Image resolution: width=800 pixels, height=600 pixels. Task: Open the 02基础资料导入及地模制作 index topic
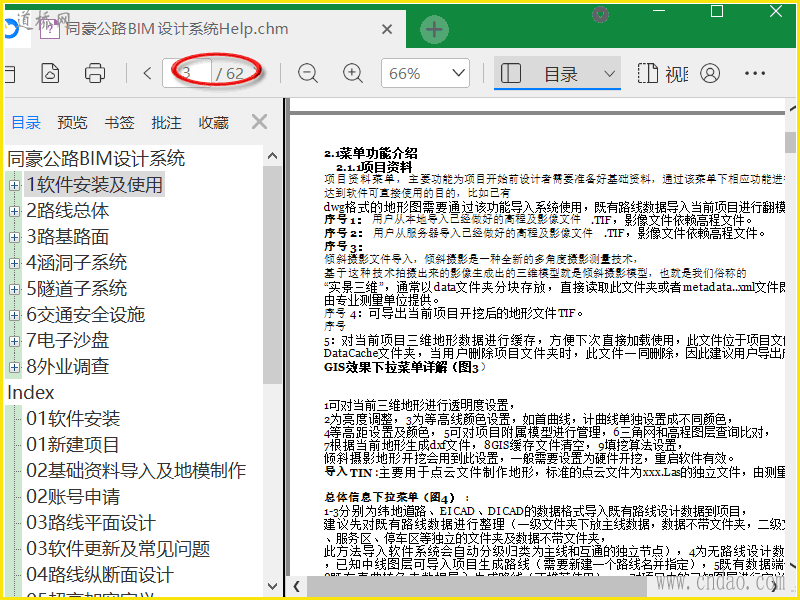(136, 471)
